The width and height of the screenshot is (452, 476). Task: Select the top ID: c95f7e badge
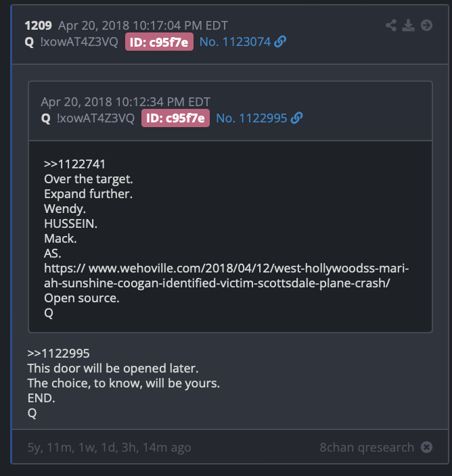(159, 42)
